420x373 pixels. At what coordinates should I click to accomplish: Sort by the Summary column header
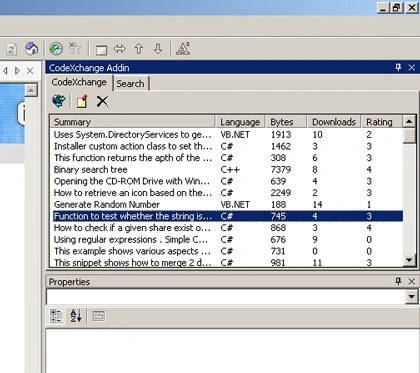pyautogui.click(x=132, y=122)
